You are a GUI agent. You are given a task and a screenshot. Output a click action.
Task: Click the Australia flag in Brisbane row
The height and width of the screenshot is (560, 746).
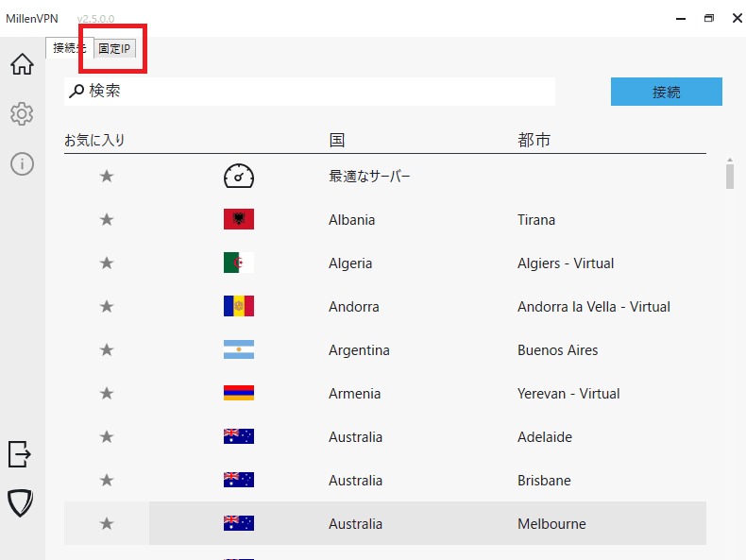pyautogui.click(x=239, y=480)
